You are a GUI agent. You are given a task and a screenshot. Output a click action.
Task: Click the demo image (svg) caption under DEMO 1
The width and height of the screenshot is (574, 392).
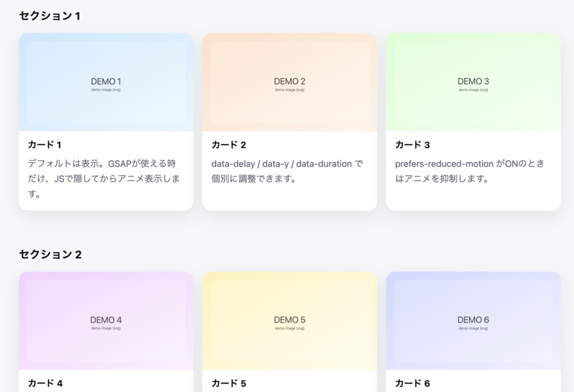105,89
